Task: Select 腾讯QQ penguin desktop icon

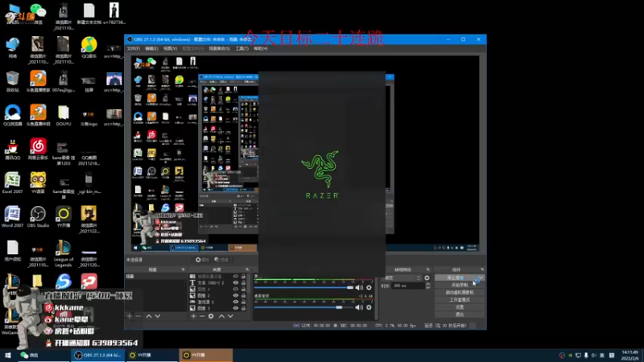Action: click(x=13, y=149)
